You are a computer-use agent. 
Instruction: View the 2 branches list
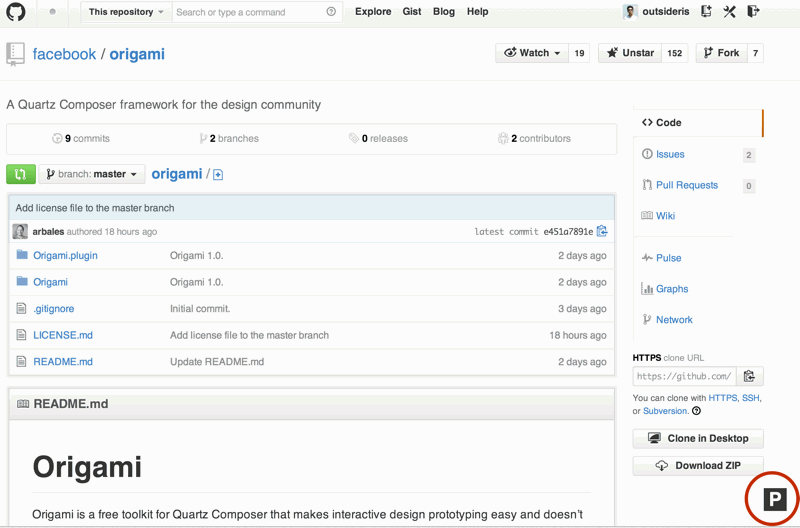229,138
